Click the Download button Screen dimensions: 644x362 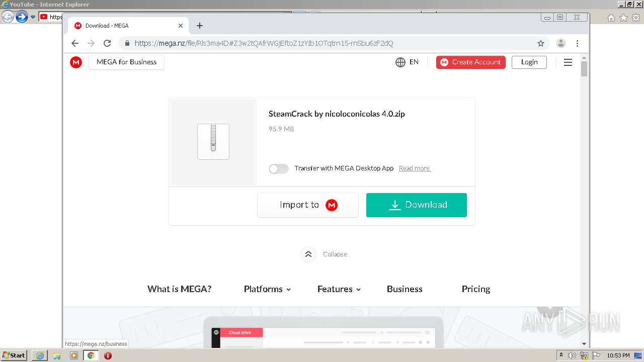(x=417, y=205)
